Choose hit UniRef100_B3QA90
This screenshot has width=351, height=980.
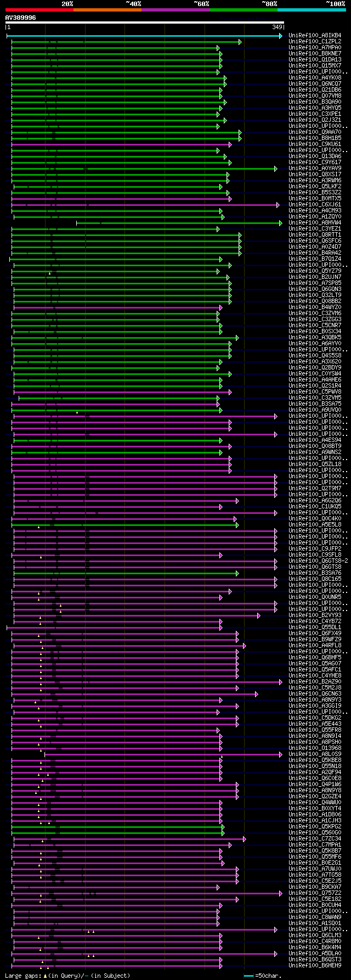(x=315, y=102)
